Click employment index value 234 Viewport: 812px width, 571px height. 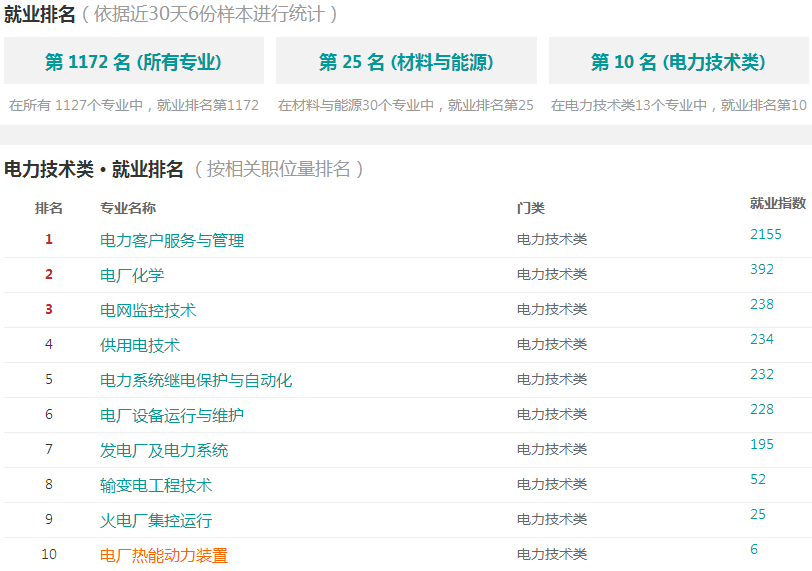pyautogui.click(x=762, y=340)
